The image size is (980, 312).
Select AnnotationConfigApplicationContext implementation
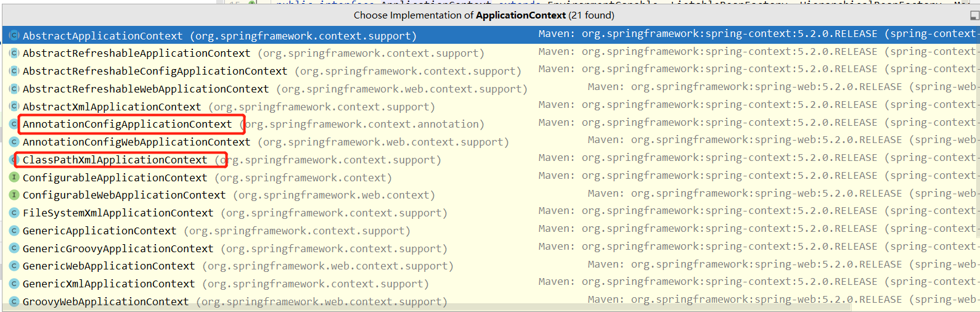click(127, 125)
